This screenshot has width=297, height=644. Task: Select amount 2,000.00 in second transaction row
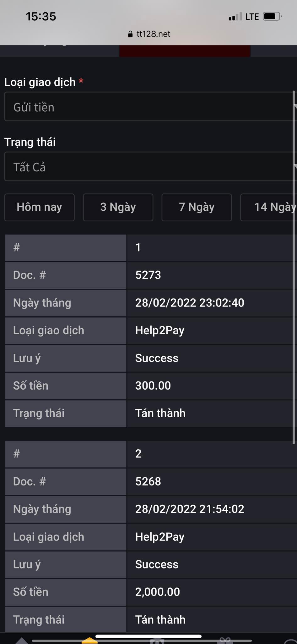(157, 592)
